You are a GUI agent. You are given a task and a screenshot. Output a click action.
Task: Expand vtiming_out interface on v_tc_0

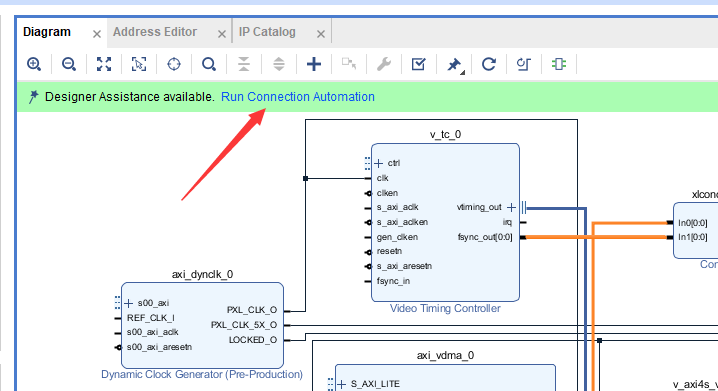(x=511, y=207)
